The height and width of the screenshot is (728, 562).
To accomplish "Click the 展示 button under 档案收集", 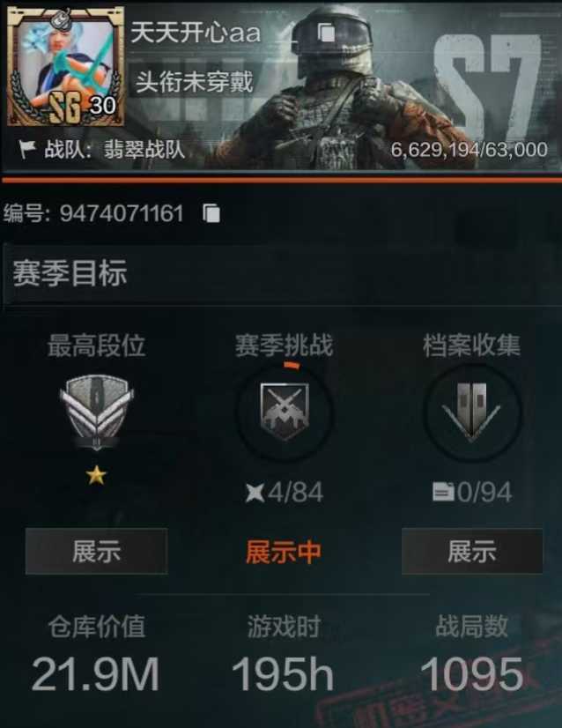I will pyautogui.click(x=472, y=551).
